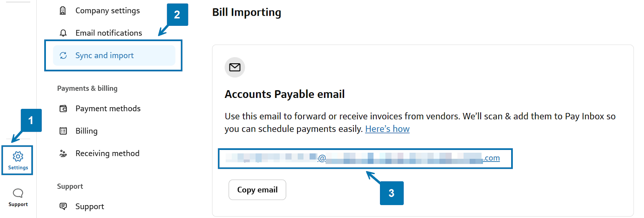Open Settings via the gear icon
This screenshot has width=644, height=218.
click(x=18, y=156)
